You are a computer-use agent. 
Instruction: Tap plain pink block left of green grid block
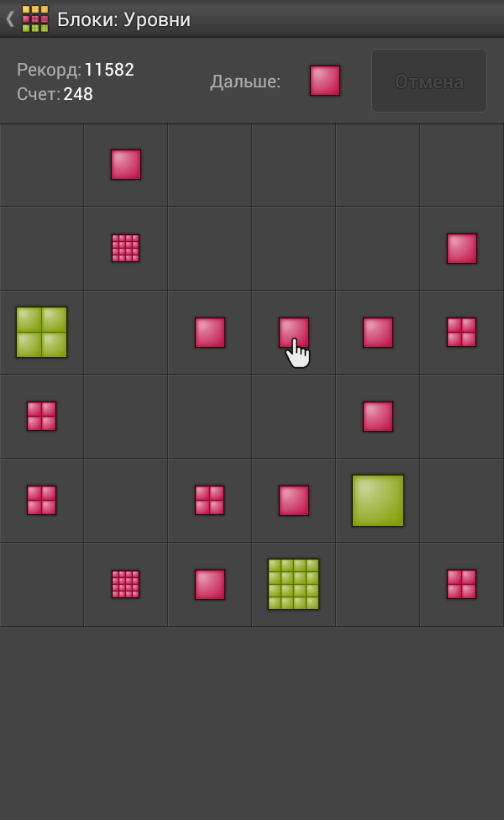click(x=210, y=584)
